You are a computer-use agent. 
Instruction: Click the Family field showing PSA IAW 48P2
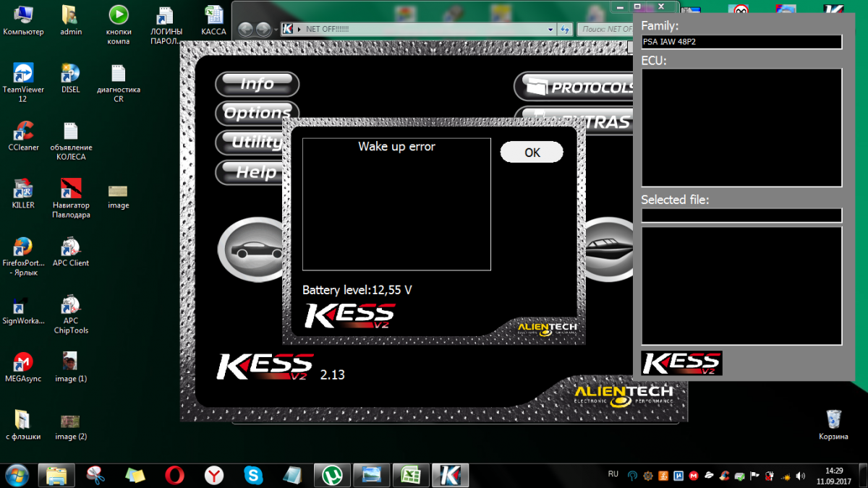coord(741,42)
